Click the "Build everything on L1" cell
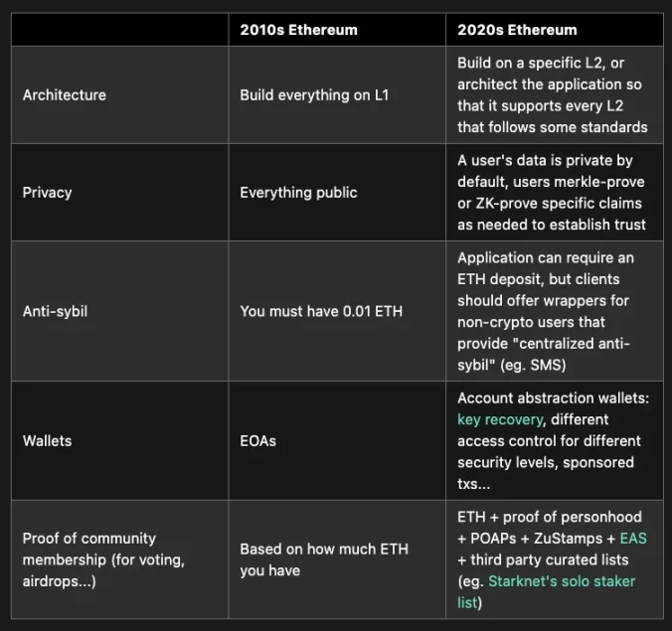 click(x=313, y=95)
